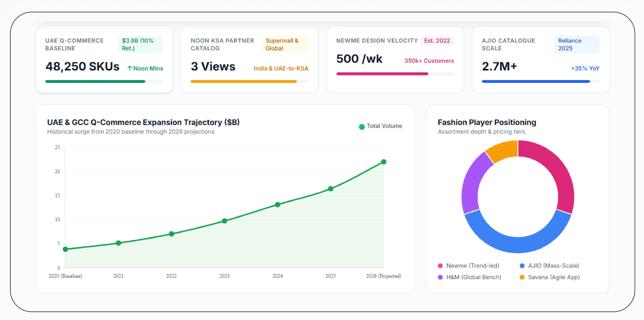Image resolution: width=644 pixels, height=320 pixels.
Task: Select the 2021 data point on chart
Action: [119, 243]
